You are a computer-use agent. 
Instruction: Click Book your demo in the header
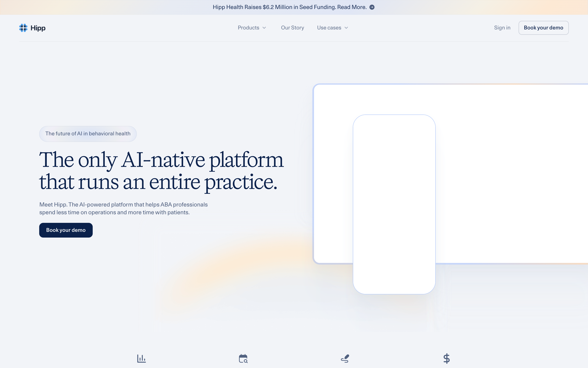tap(543, 28)
